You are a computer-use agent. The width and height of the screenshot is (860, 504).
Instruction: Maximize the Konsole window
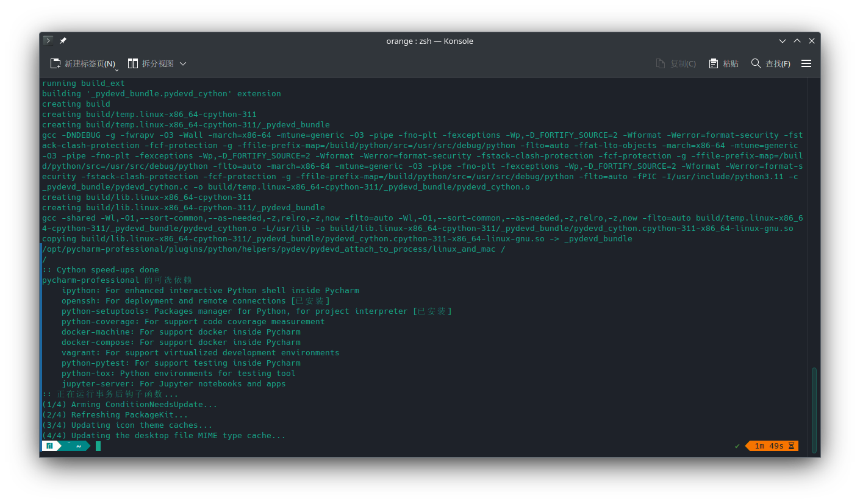[797, 41]
